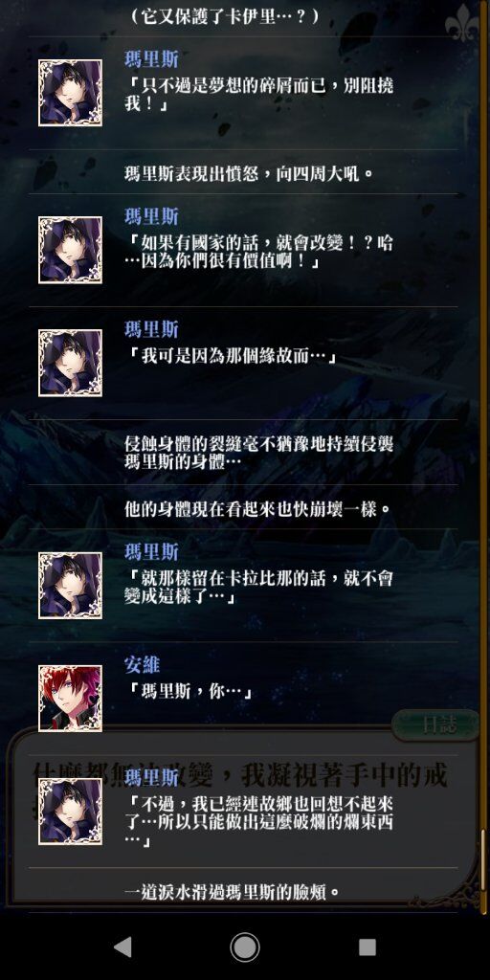
Task: Select 瑪里斯 portrait beside 「就那樣留在卡拉比那的話」
Action: tap(70, 586)
